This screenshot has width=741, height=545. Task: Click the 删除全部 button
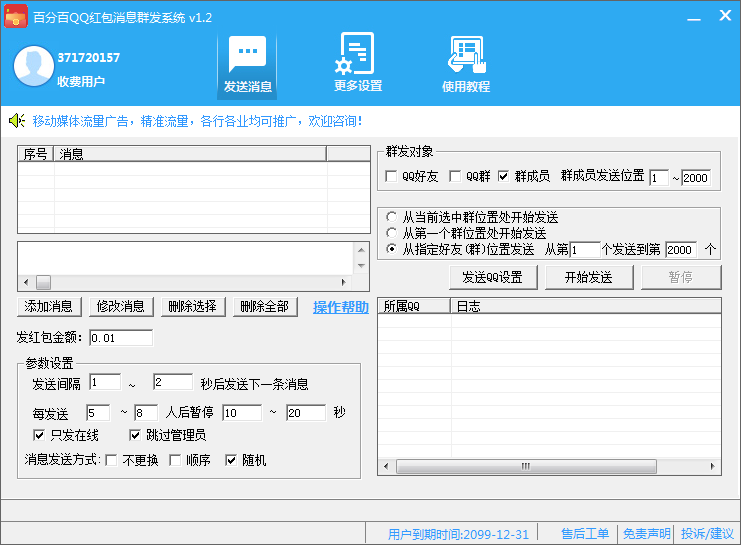click(265, 307)
